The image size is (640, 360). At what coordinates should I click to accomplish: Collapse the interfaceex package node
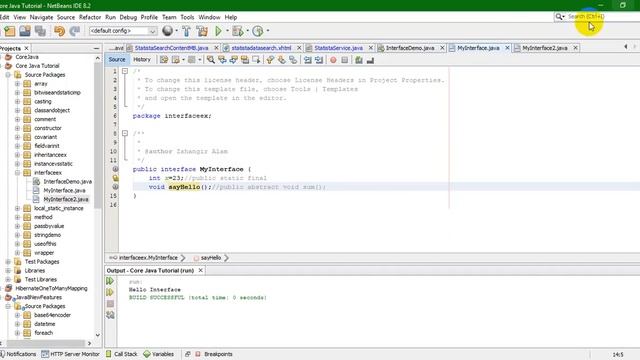pyautogui.click(x=18, y=173)
